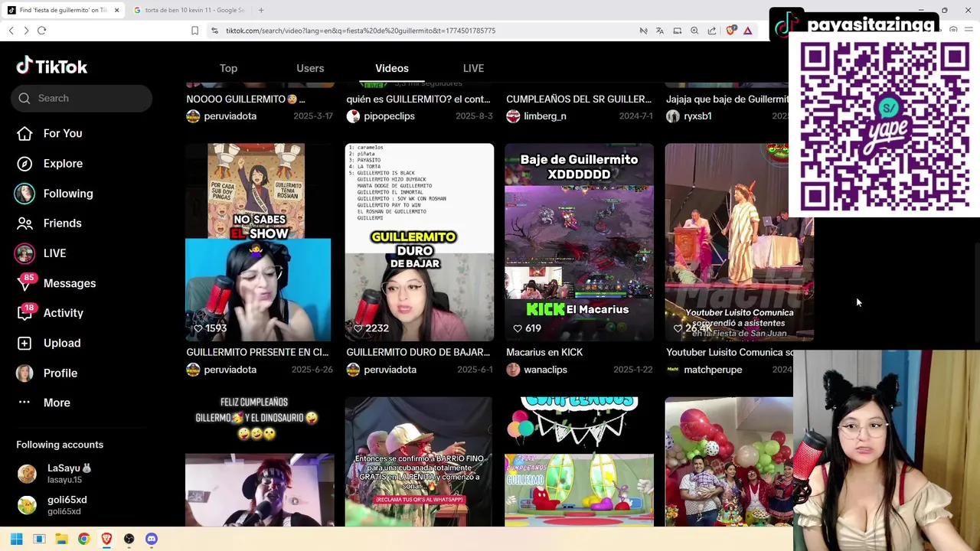Switch to the LIVE search tab

click(473, 68)
